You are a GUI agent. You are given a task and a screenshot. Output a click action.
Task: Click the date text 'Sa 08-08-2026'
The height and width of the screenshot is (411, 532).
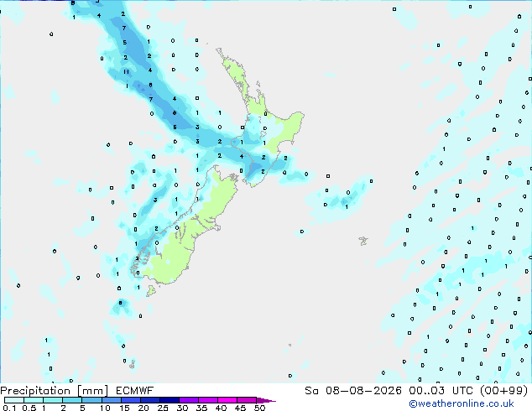click(353, 391)
